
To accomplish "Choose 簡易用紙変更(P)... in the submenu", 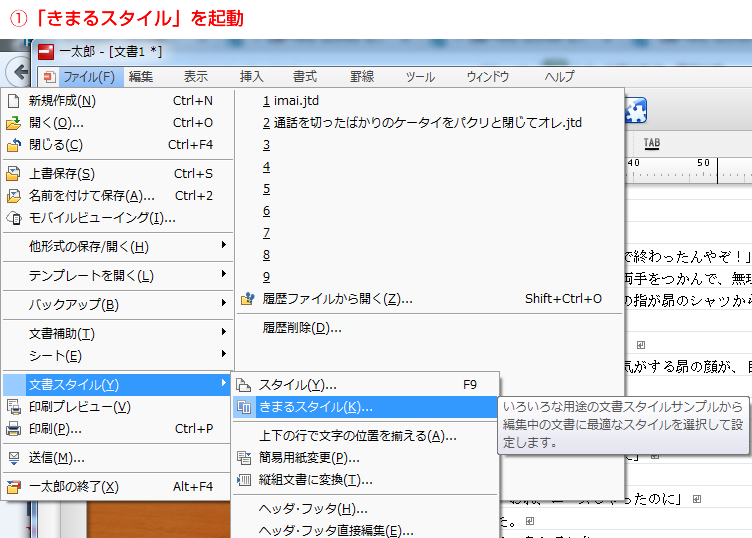I will point(365,458).
